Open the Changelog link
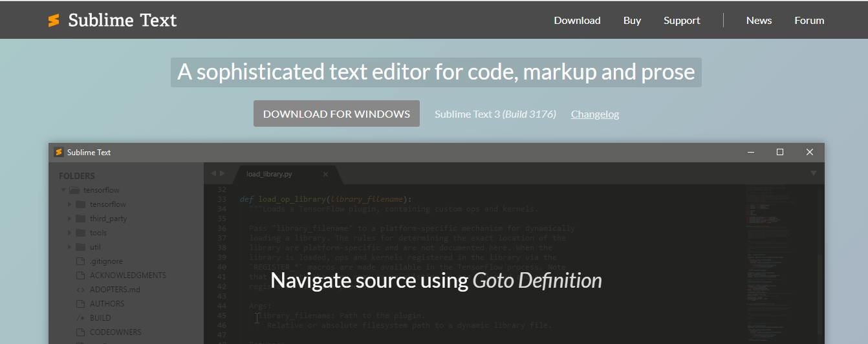Screen dimensions: 868x344 pos(595,114)
